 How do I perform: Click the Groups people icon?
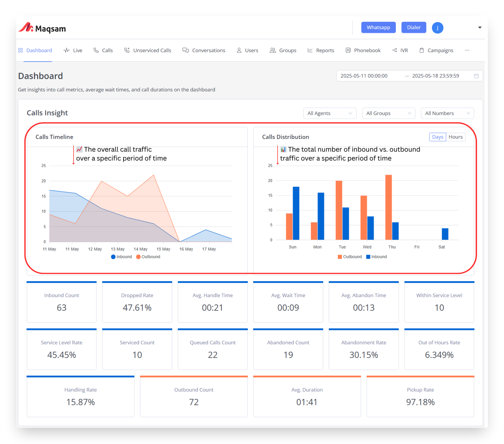(x=273, y=50)
